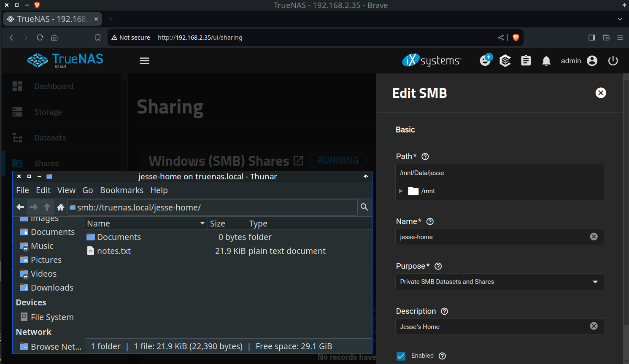629x364 pixels.
Task: Open the Thunar Help menu
Action: point(159,190)
